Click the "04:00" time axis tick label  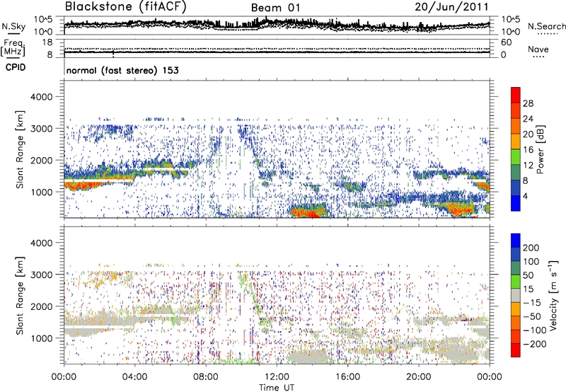pos(134,377)
